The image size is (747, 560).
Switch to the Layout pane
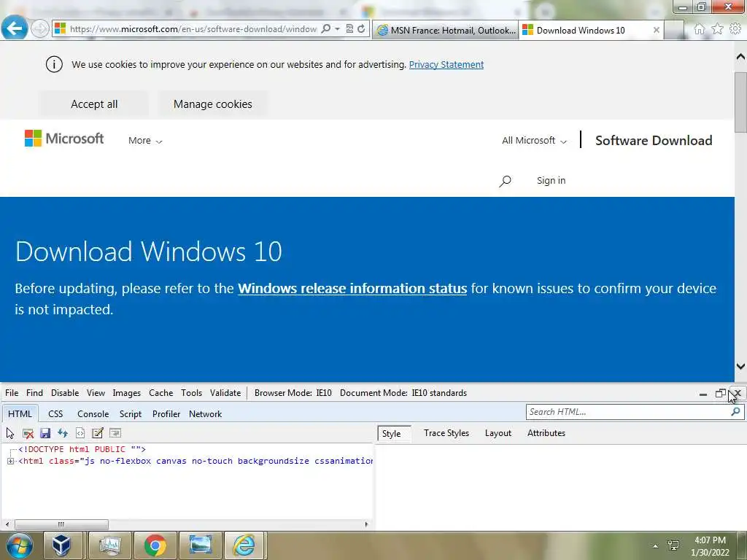coord(498,433)
